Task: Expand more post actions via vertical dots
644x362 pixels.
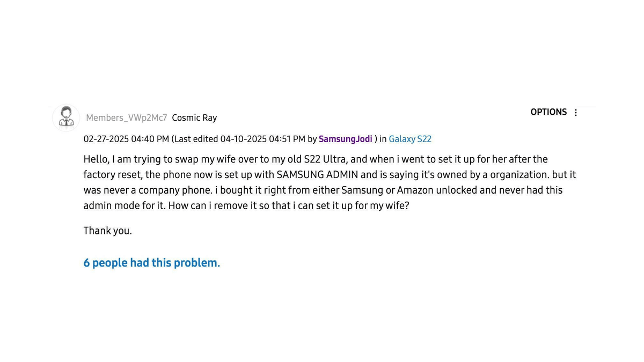Action: [x=575, y=112]
